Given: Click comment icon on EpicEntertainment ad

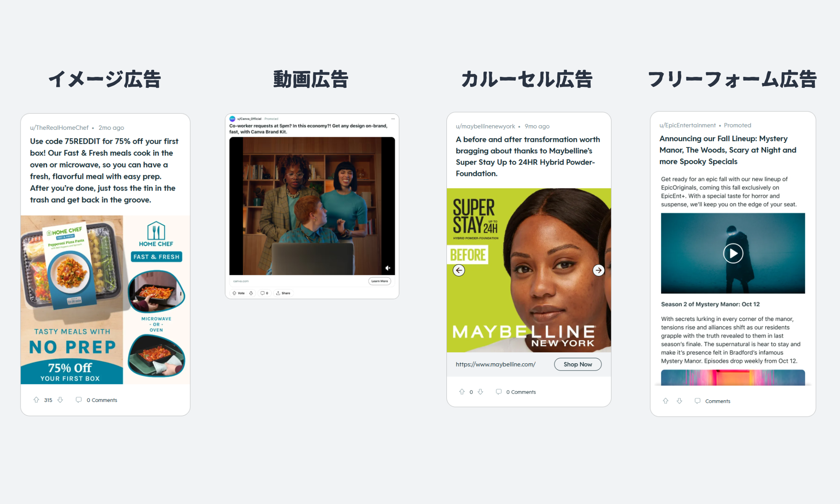Looking at the screenshot, I should [x=698, y=400].
